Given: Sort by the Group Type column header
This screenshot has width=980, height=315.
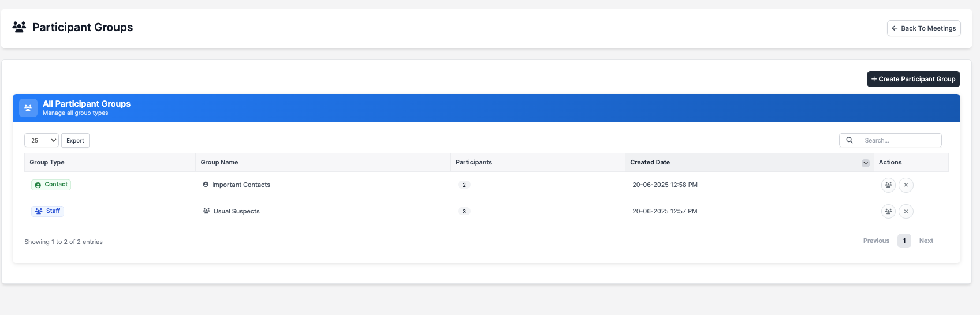Looking at the screenshot, I should point(47,163).
